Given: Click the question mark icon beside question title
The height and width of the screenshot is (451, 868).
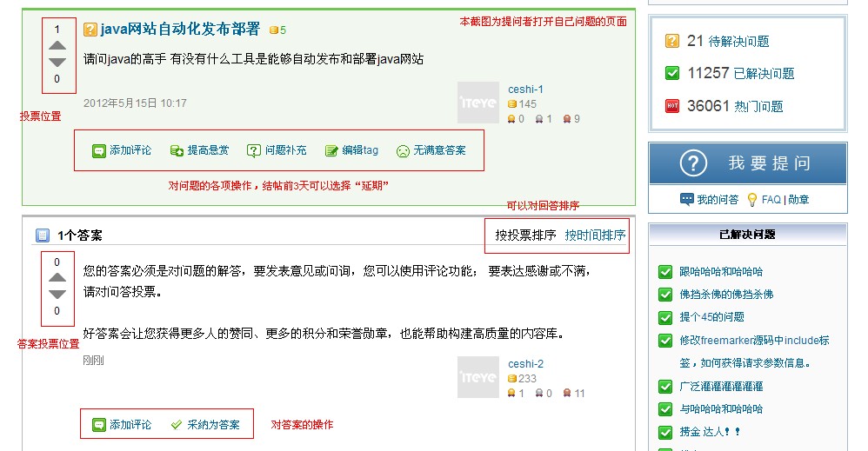Looking at the screenshot, I should click(x=90, y=30).
